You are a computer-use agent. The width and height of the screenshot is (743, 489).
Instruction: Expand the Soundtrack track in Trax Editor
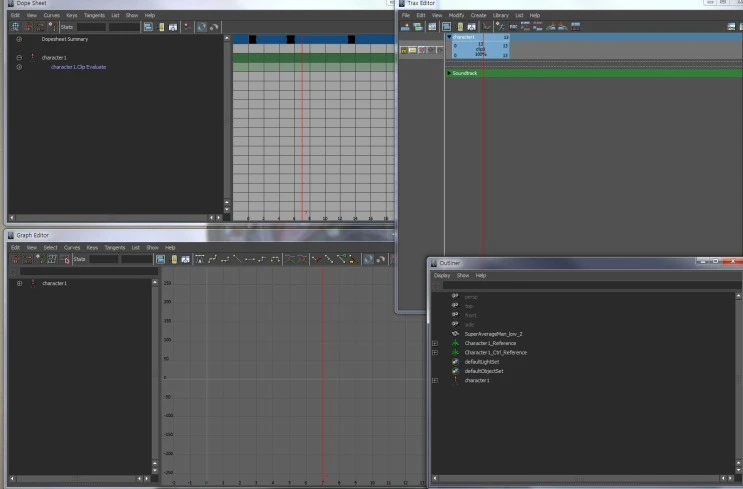click(449, 73)
